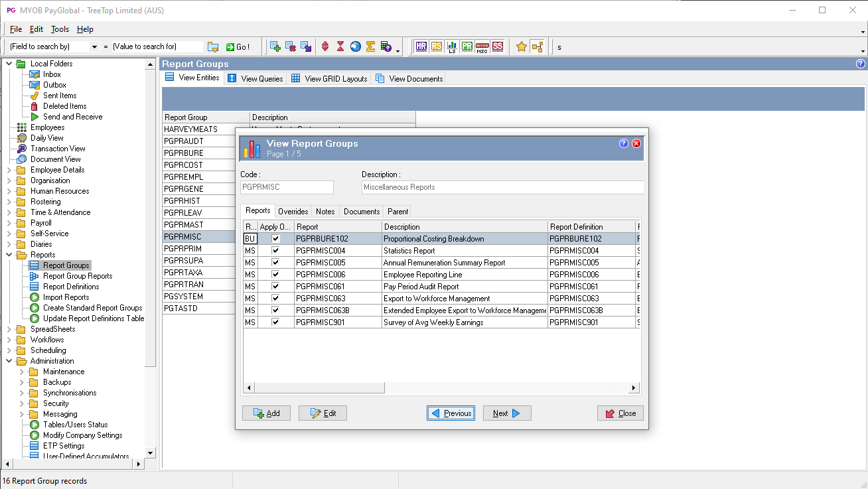Open Transaction View in the tree

(58, 149)
